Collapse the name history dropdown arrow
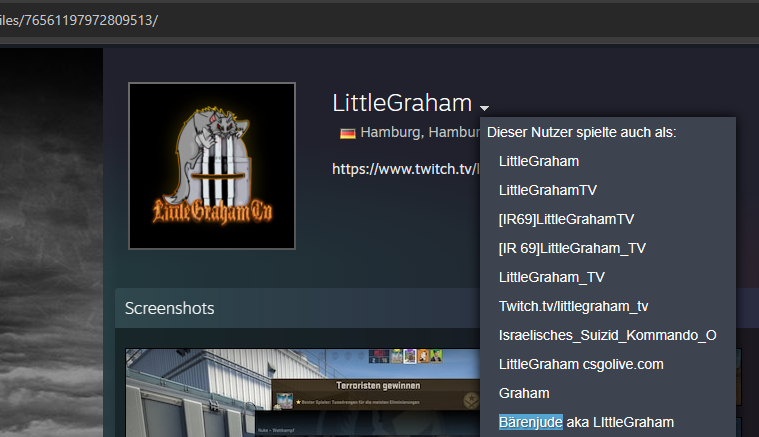The height and width of the screenshot is (437, 759). [x=484, y=107]
